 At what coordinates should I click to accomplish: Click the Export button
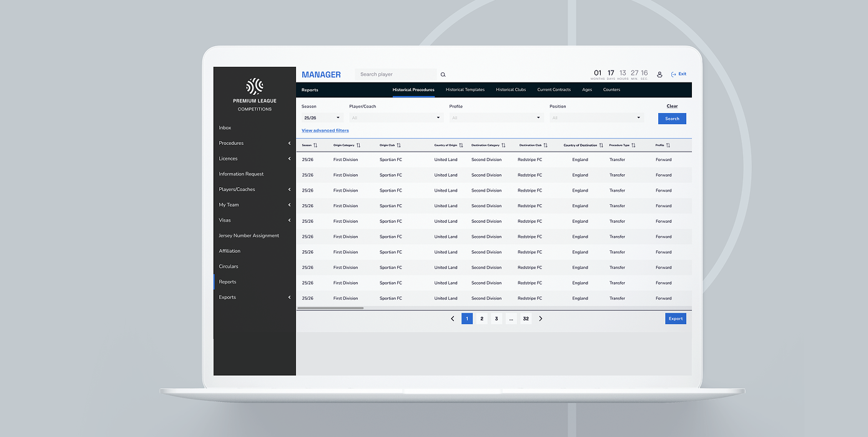[675, 318]
